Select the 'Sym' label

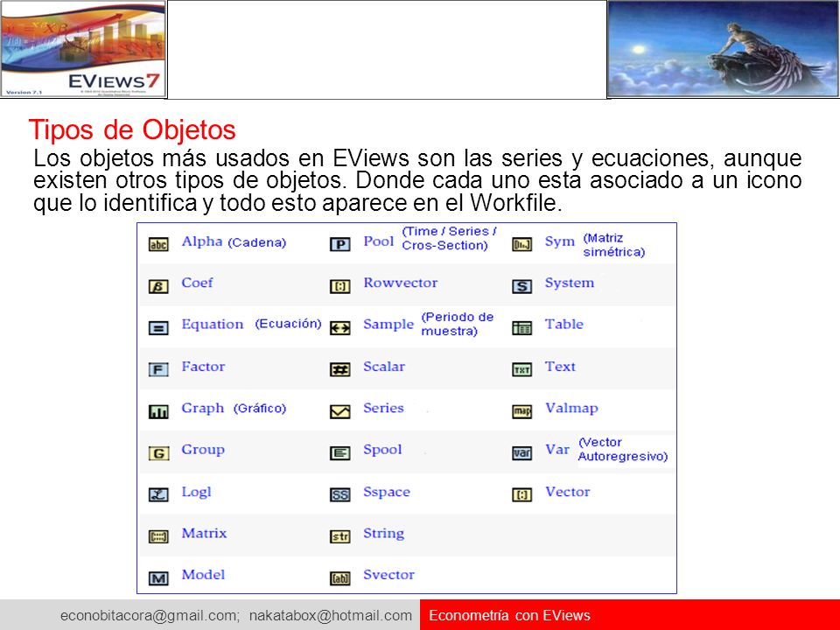click(x=560, y=241)
